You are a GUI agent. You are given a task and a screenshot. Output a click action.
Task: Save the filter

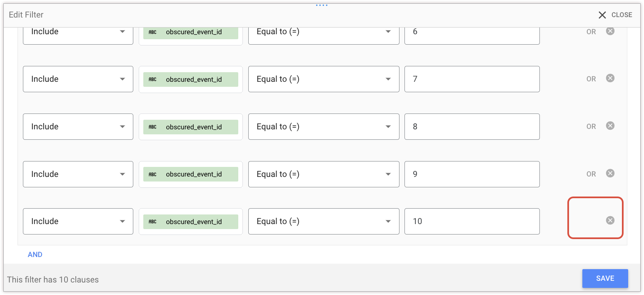pyautogui.click(x=605, y=278)
